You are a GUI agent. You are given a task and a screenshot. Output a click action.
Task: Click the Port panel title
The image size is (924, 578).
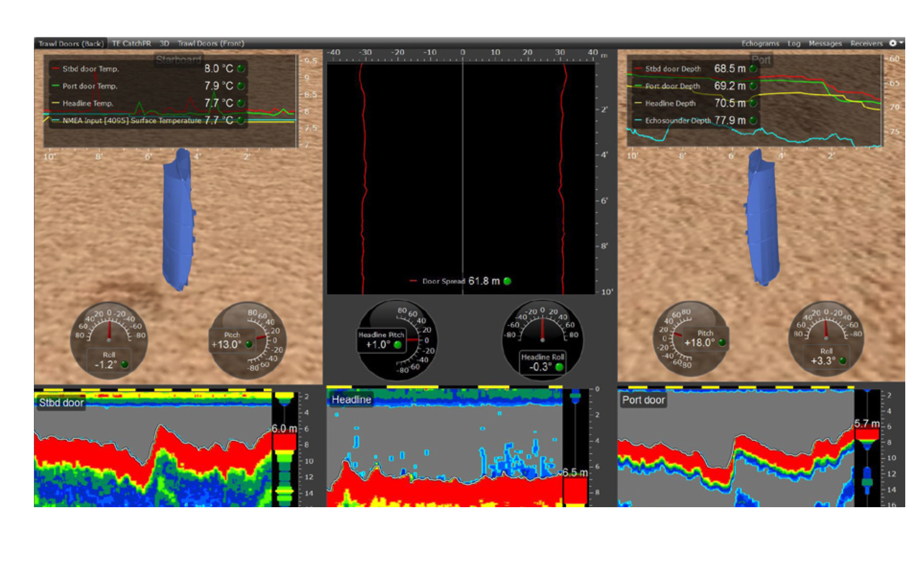point(761,59)
